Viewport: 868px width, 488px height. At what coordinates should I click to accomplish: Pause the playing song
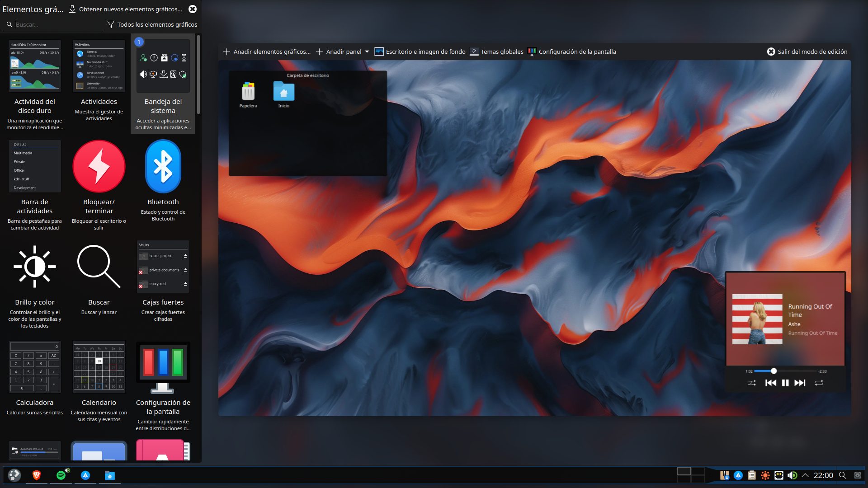pos(785,383)
